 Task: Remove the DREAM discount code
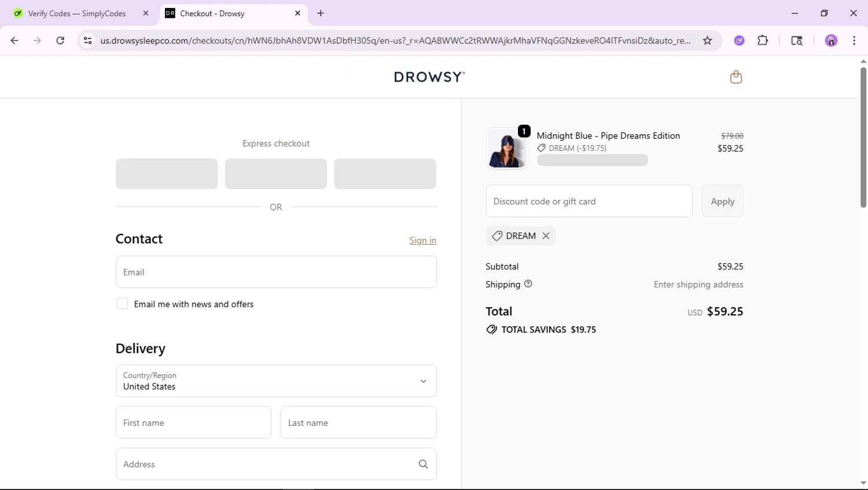546,236
